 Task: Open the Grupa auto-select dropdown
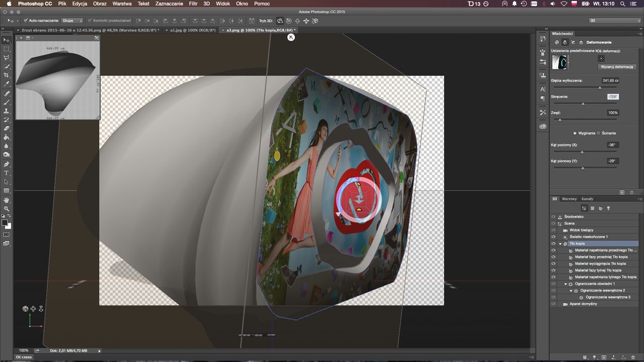(x=72, y=21)
